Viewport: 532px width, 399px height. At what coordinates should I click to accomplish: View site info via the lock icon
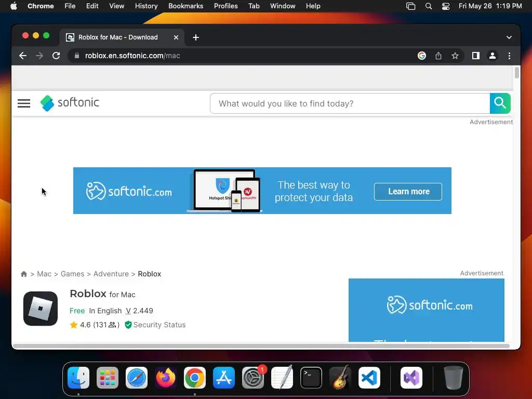tap(77, 56)
